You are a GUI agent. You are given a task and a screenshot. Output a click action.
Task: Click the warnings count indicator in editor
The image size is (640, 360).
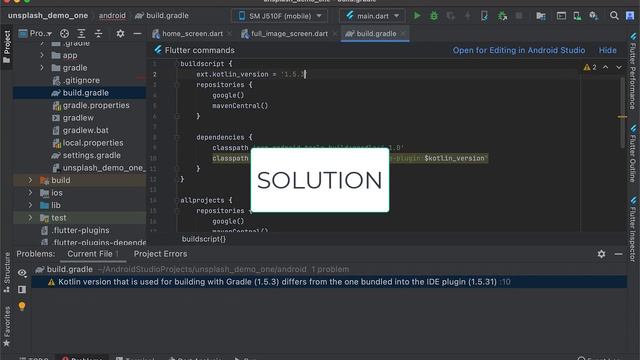pyautogui.click(x=590, y=67)
